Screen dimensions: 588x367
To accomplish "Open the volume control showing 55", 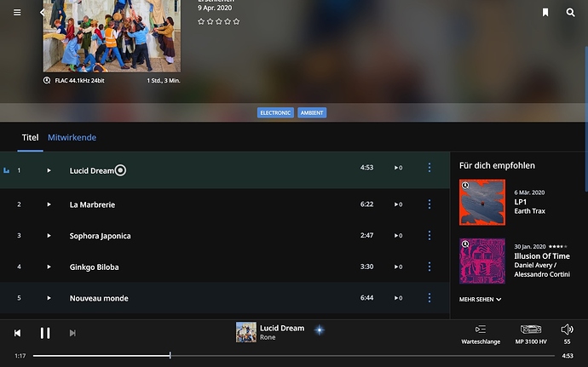I will pyautogui.click(x=567, y=334).
